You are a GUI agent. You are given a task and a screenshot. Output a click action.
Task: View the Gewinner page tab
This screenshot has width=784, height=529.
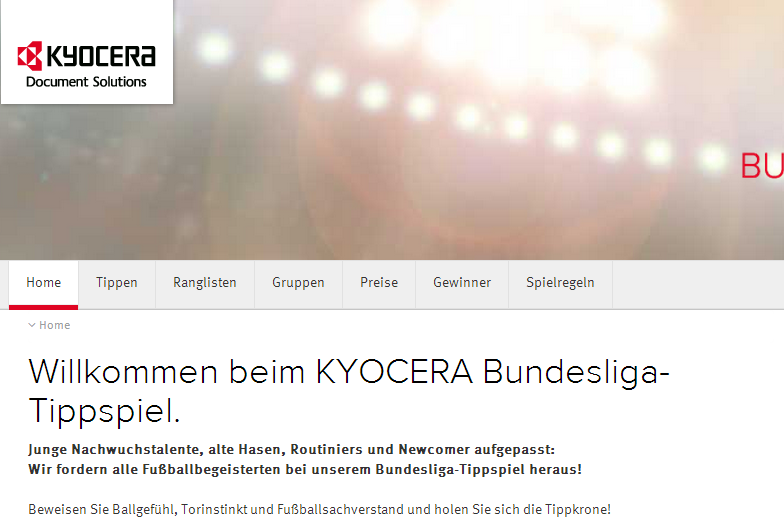(x=462, y=284)
